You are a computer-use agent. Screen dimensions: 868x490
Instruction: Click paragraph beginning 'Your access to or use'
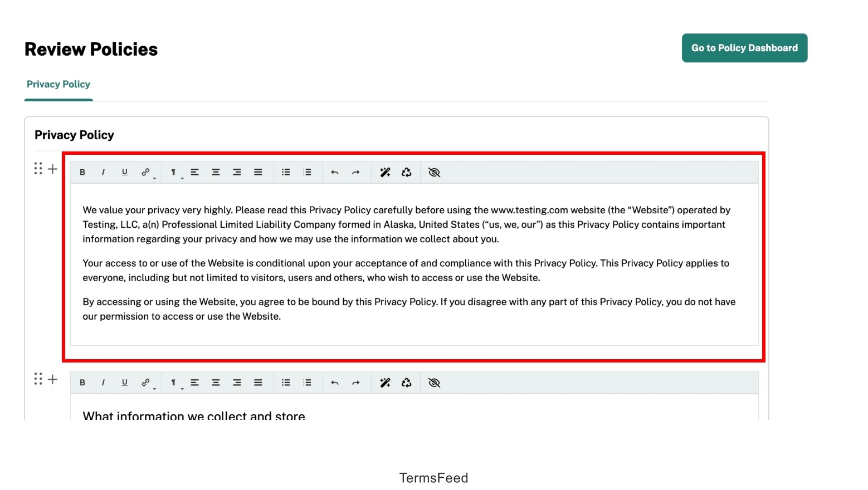[x=406, y=270]
